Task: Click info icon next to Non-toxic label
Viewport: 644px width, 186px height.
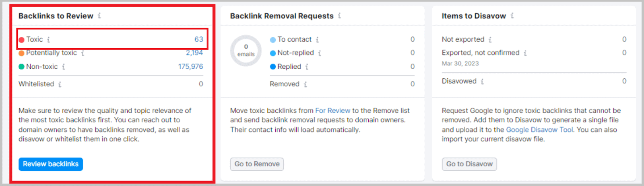Action: coord(63,67)
